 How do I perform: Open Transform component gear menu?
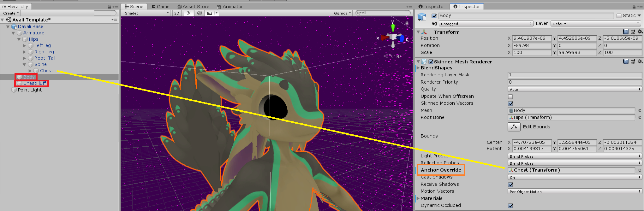pos(640,32)
